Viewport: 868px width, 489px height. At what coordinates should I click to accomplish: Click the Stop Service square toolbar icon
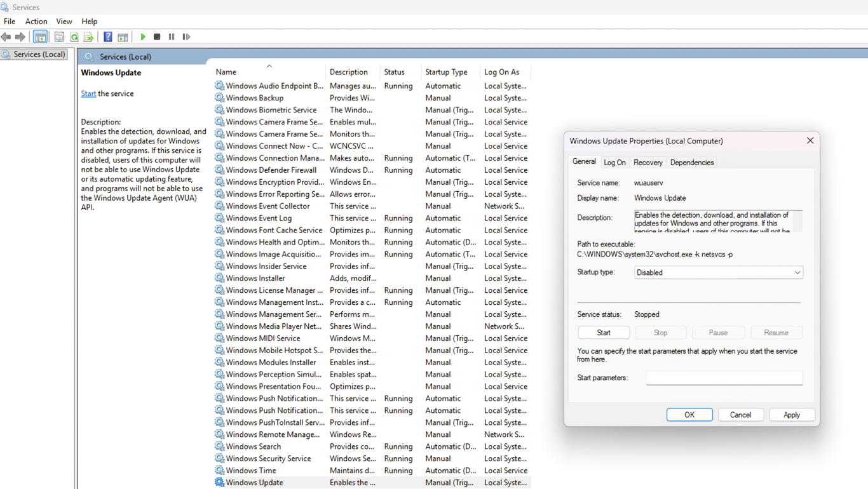point(157,37)
